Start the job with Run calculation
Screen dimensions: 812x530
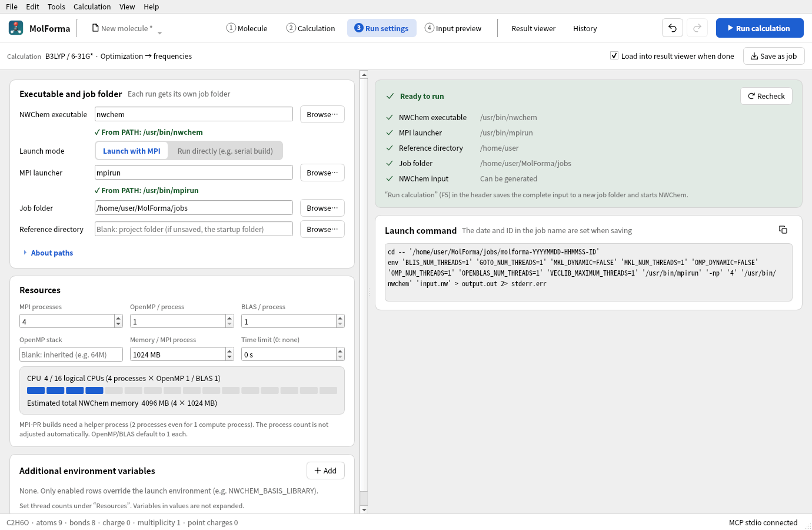760,28
